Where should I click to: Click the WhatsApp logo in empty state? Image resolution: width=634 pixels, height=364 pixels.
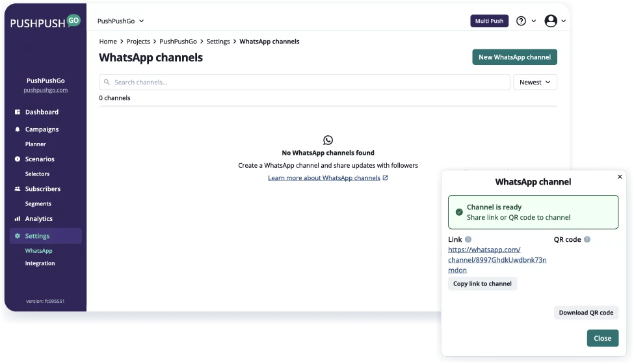(x=328, y=140)
